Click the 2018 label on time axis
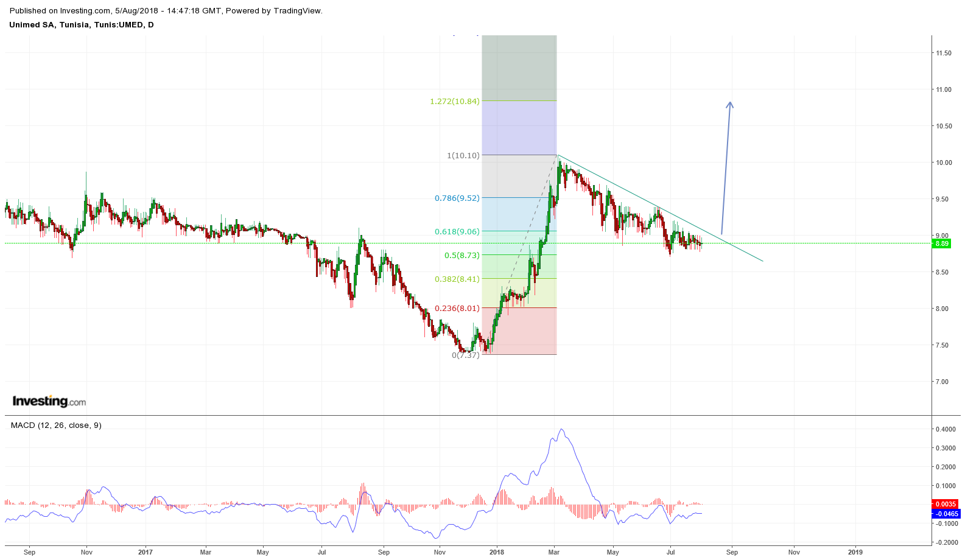The height and width of the screenshot is (560, 965). coord(497,552)
